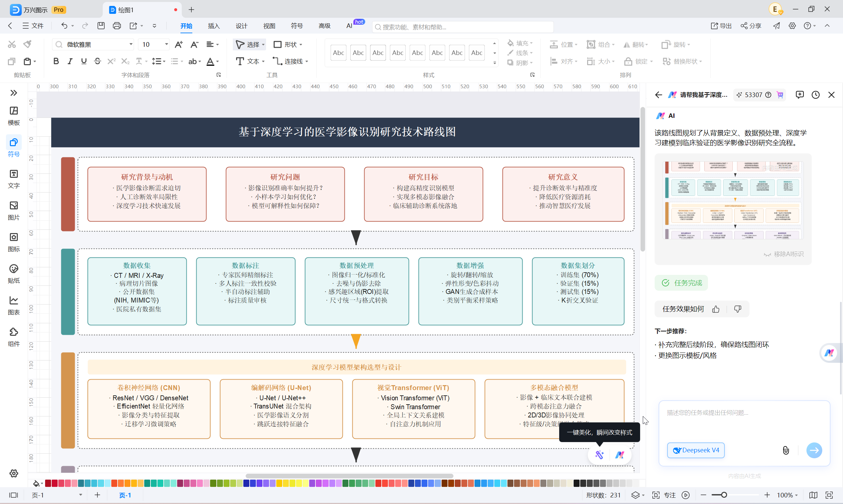Click the undo arrow icon
Image resolution: width=843 pixels, height=504 pixels.
pos(64,25)
